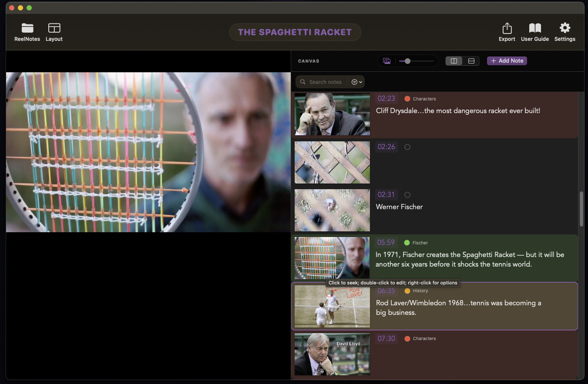
Task: Open the notes filter dropdown
Action: point(357,82)
